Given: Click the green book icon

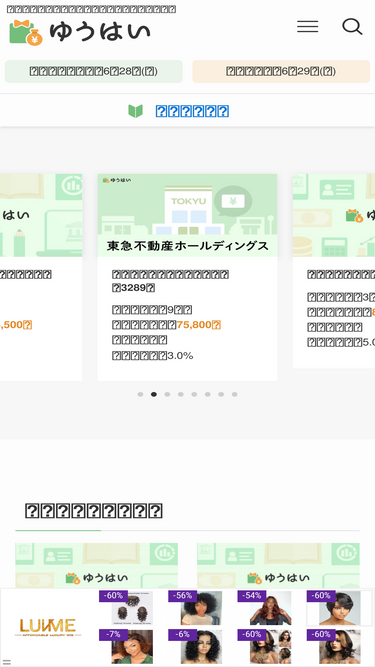Looking at the screenshot, I should point(135,111).
